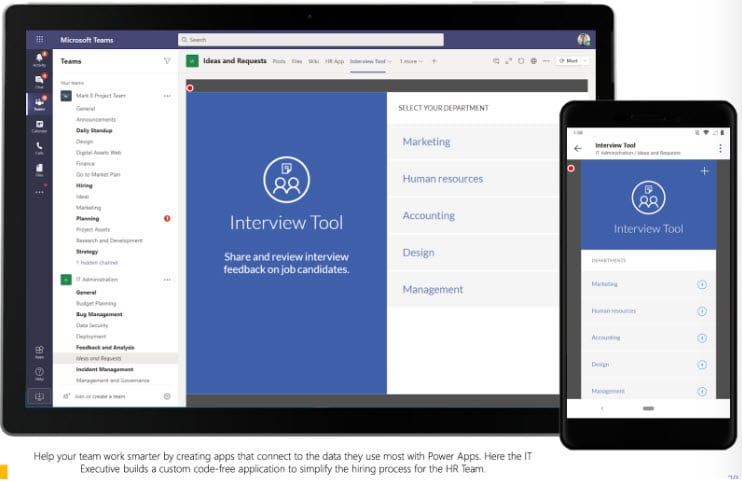Collapse the Mark 8 Project Team avatar
Screen dimensions: 742x481
66,96
